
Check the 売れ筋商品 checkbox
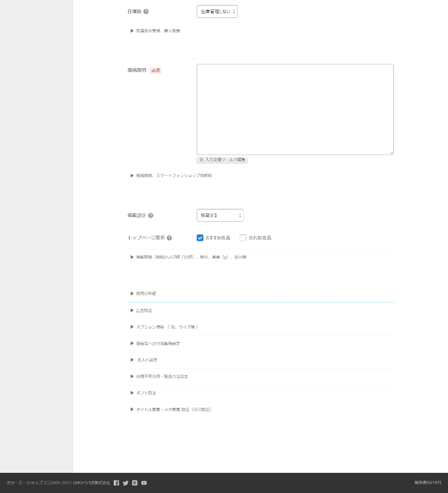click(243, 238)
